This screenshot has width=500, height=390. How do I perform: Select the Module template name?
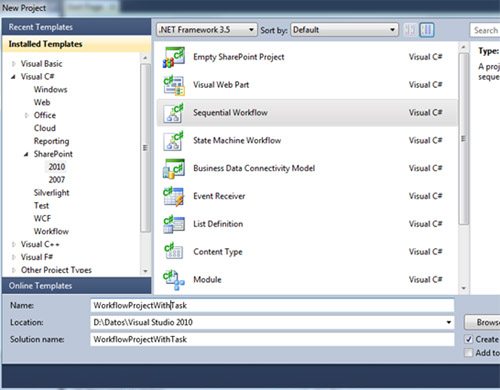click(x=207, y=280)
